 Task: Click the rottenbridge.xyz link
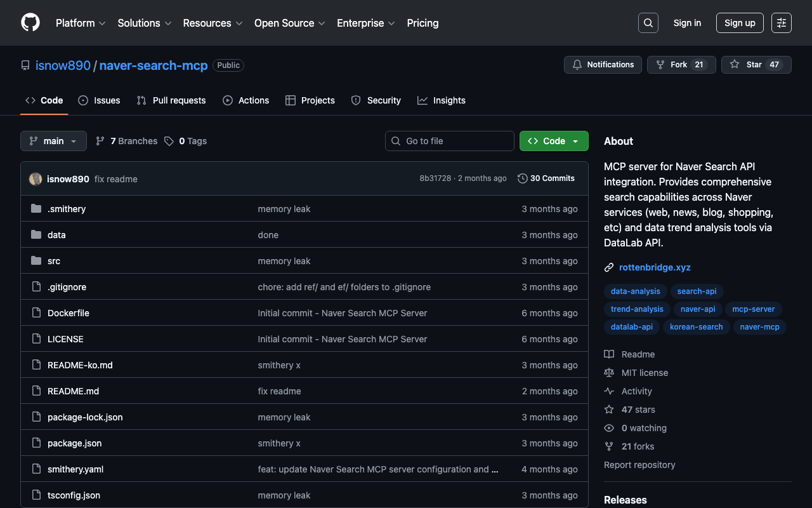point(655,267)
